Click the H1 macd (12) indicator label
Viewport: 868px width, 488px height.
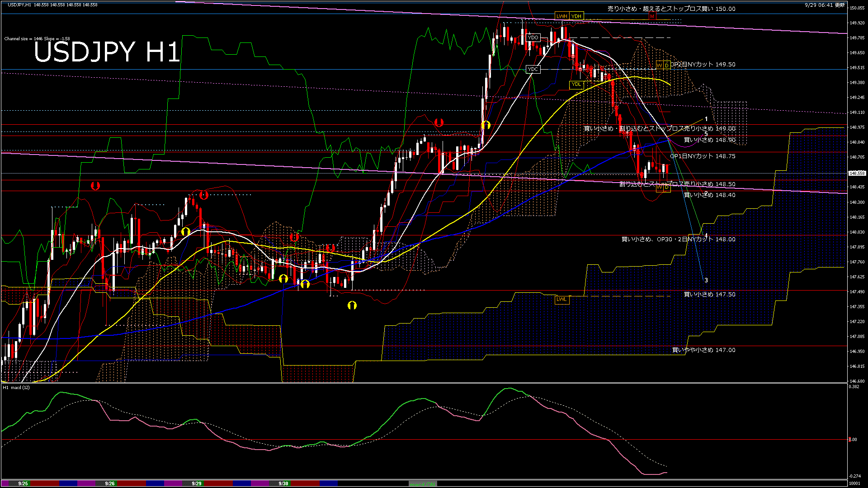(x=16, y=387)
